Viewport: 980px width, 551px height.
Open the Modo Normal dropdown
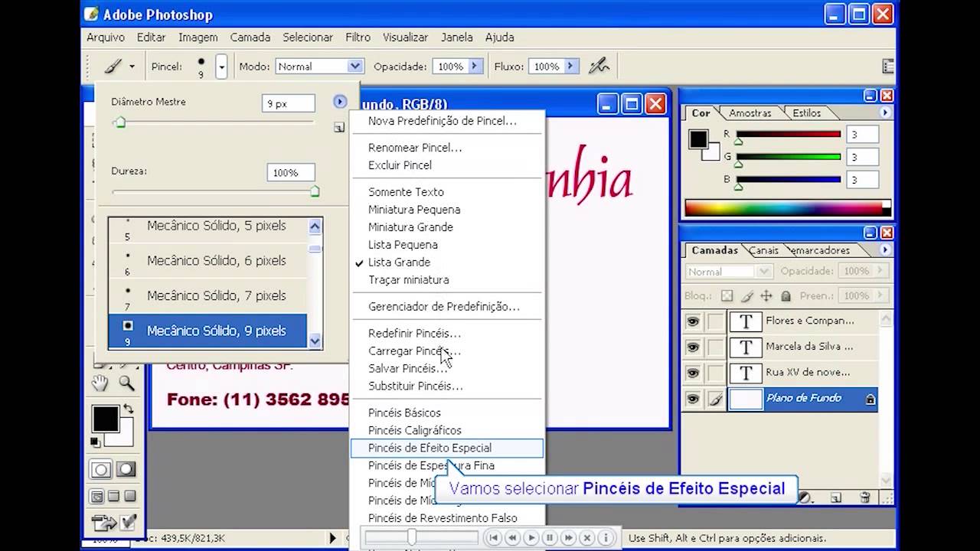pos(354,67)
